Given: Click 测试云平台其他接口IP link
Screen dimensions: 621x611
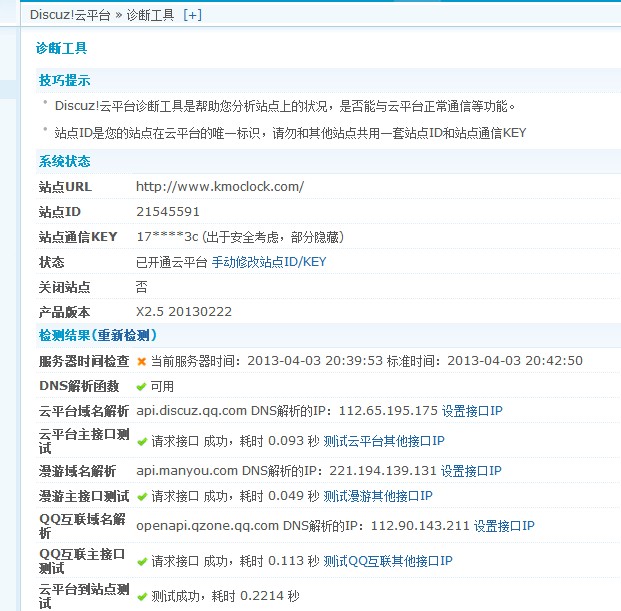Looking at the screenshot, I should pyautogui.click(x=384, y=441).
